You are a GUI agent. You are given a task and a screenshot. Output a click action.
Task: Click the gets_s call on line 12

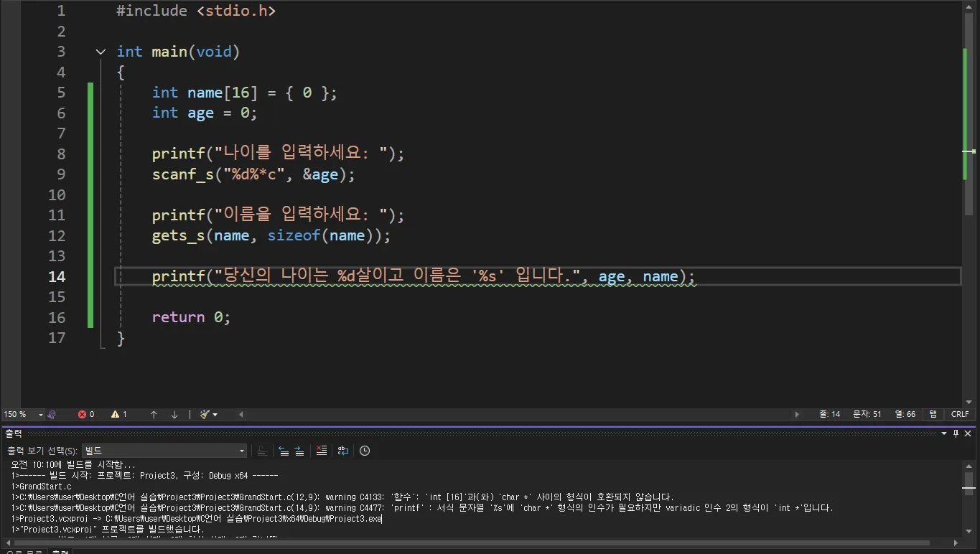(x=271, y=236)
